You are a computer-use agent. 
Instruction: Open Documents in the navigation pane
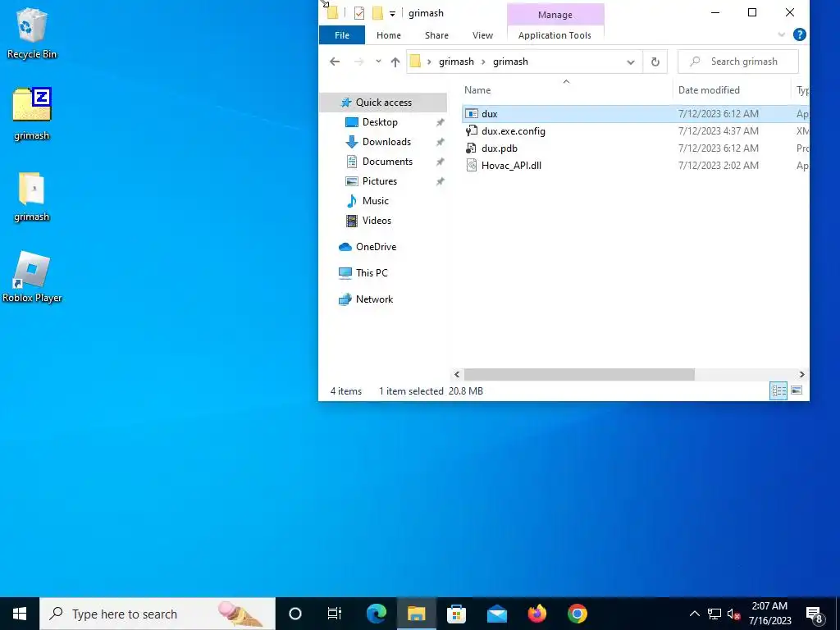click(x=387, y=162)
